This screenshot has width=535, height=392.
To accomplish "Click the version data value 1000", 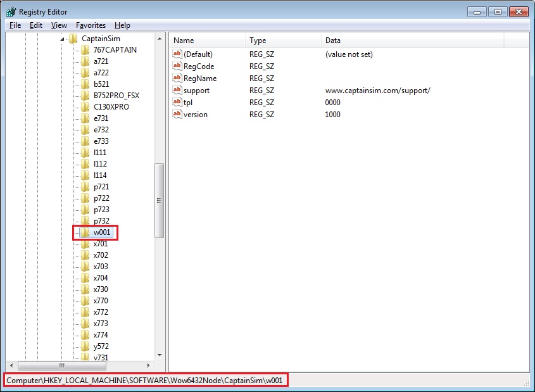I will pyautogui.click(x=332, y=114).
